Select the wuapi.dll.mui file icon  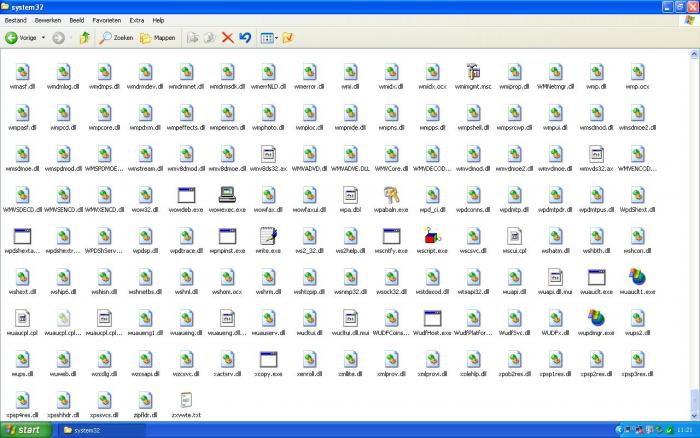tap(555, 277)
